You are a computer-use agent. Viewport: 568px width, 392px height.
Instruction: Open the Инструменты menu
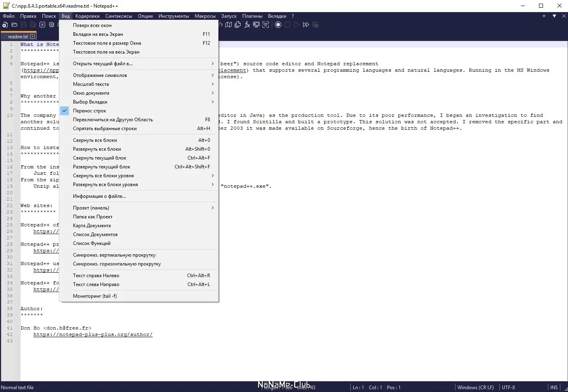174,16
